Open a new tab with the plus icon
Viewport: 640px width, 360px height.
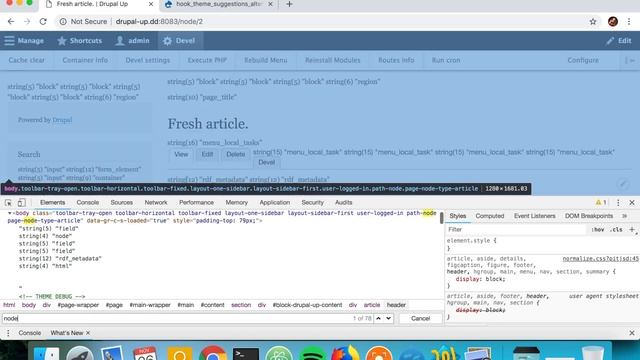289,4
